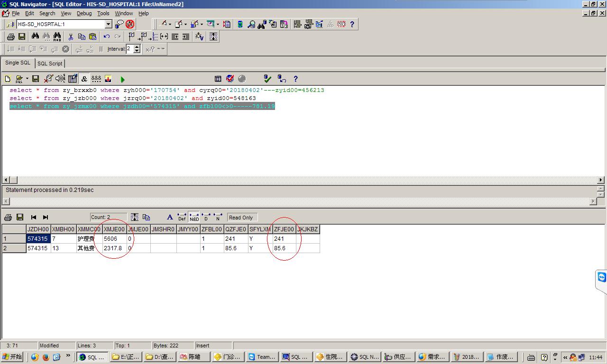Viewport: 607px width, 364px height.
Task: Expand the open SQL file dropdown arrow
Action: (x=27, y=79)
